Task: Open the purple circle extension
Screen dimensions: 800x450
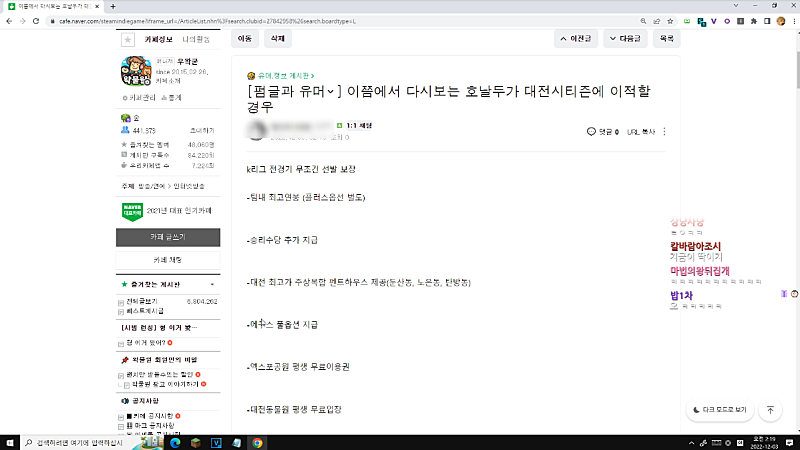Action: coord(727,21)
